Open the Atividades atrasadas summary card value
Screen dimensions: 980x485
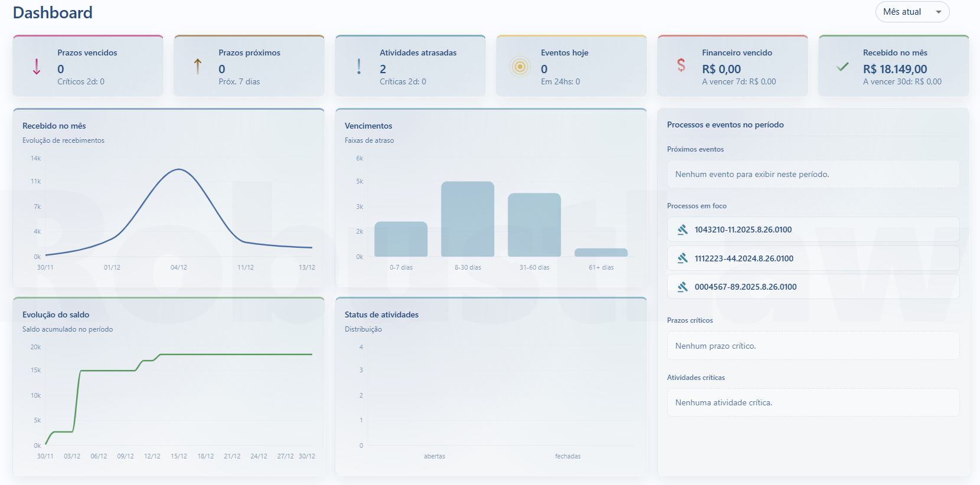(383, 69)
